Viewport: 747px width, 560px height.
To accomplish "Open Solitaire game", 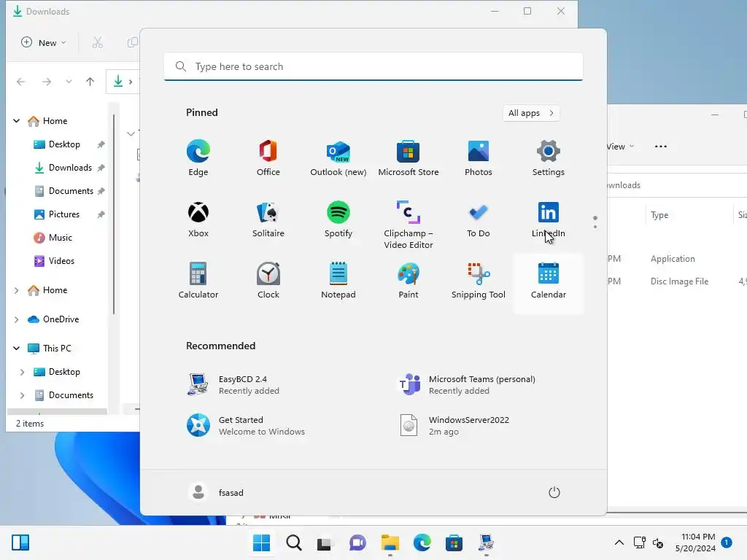I will pos(268,219).
